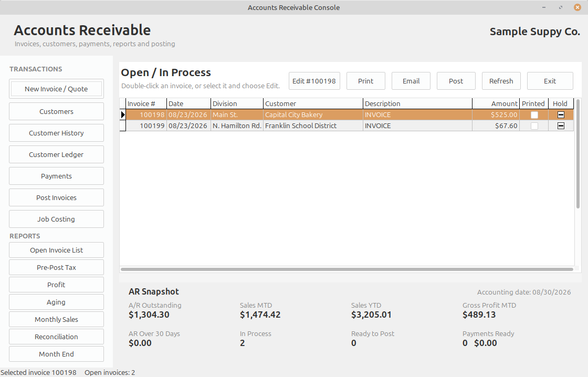Click status bar text Open invoices: 2

(x=110, y=372)
